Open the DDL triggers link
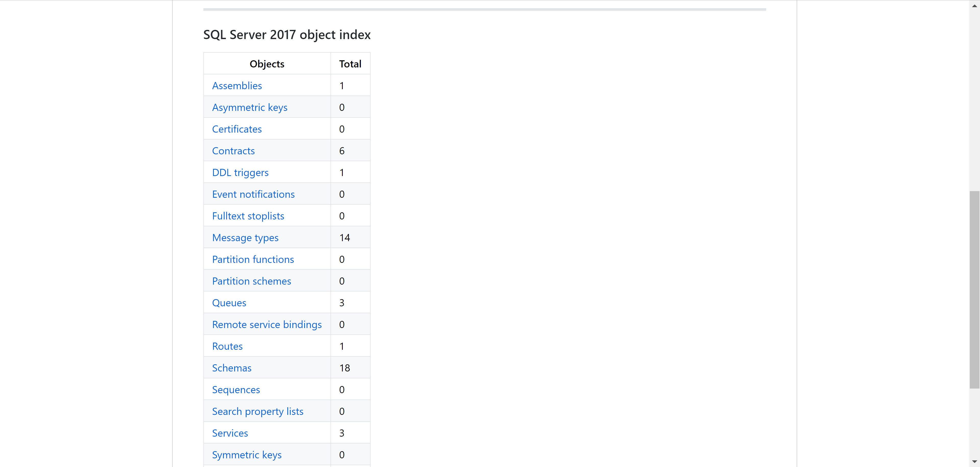This screenshot has width=980, height=467. 240,172
